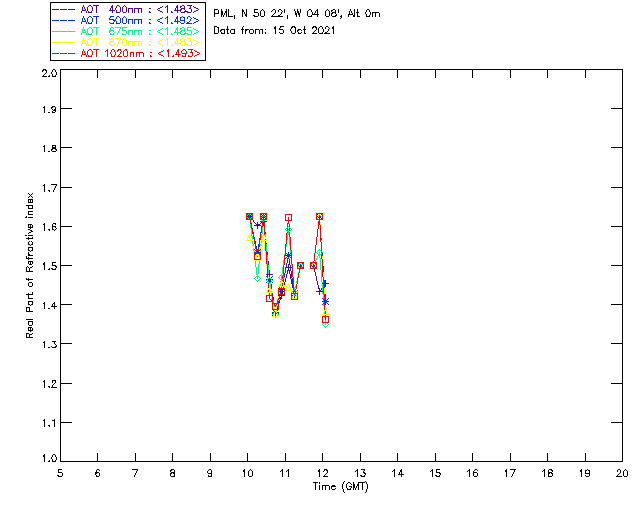
Task: Click the 'Time (GMT)' x-axis label
Action: [x=341, y=486]
